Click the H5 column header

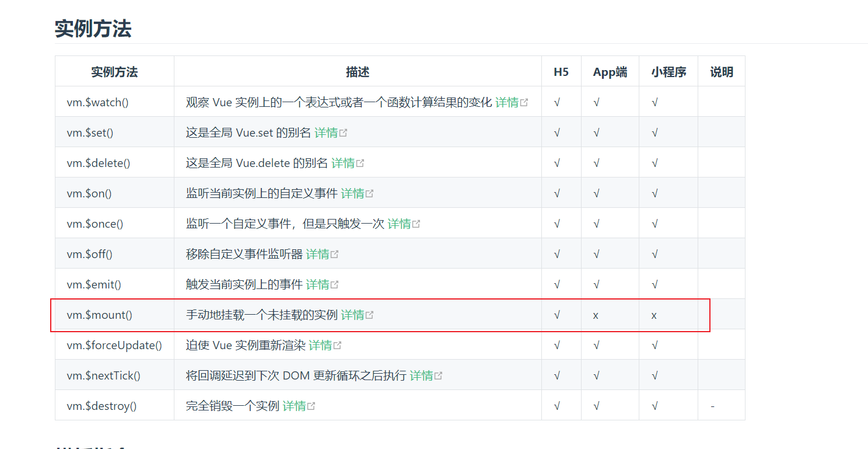(561, 72)
